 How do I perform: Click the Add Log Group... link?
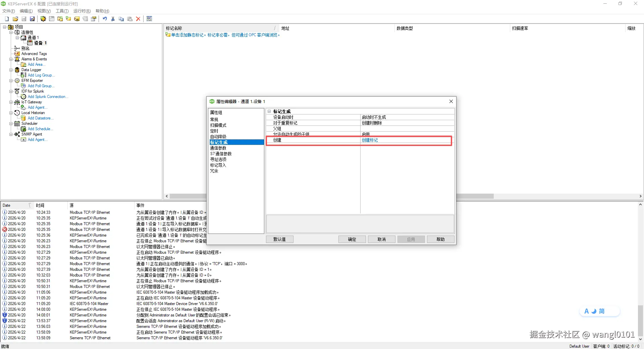41,75
